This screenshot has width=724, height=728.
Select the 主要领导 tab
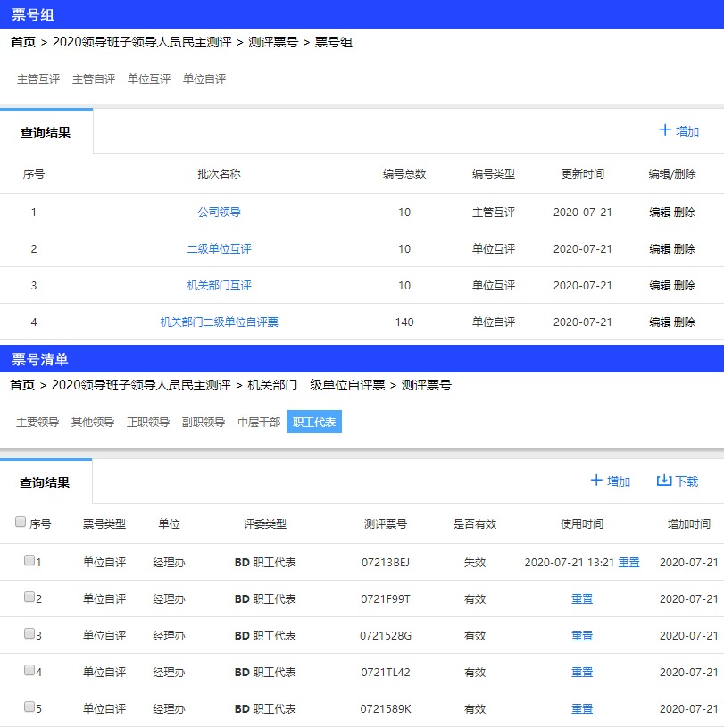click(x=37, y=422)
